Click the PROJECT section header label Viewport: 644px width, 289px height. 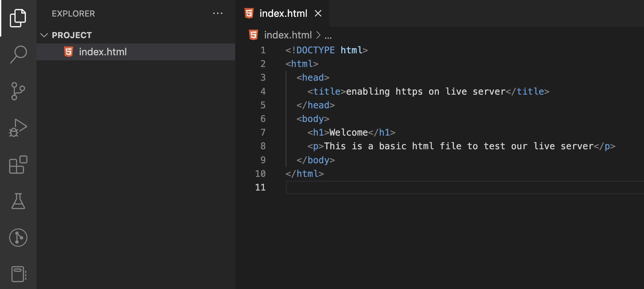coord(72,35)
